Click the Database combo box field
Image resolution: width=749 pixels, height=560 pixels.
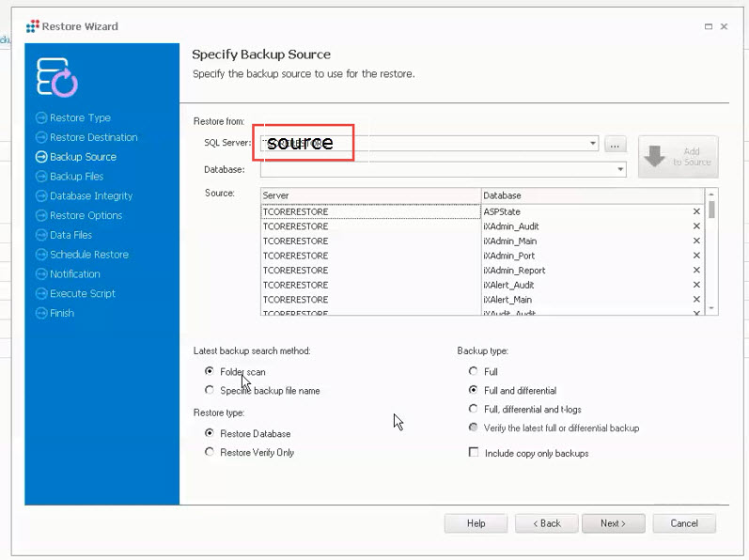click(444, 169)
